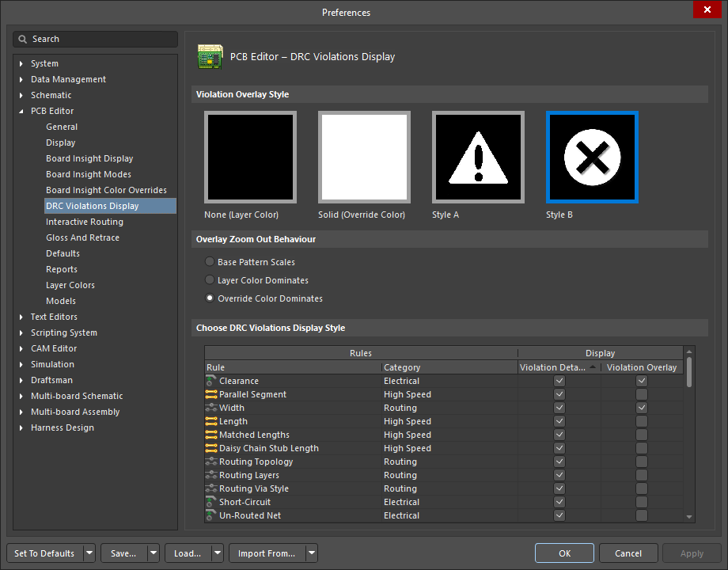Toggle Violation Overlay checkbox for Length rule
The height and width of the screenshot is (570, 728).
click(642, 421)
